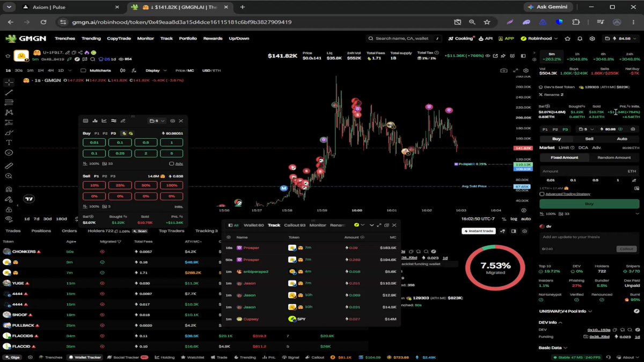Collapse the DEV Info section

[x=551, y=322]
